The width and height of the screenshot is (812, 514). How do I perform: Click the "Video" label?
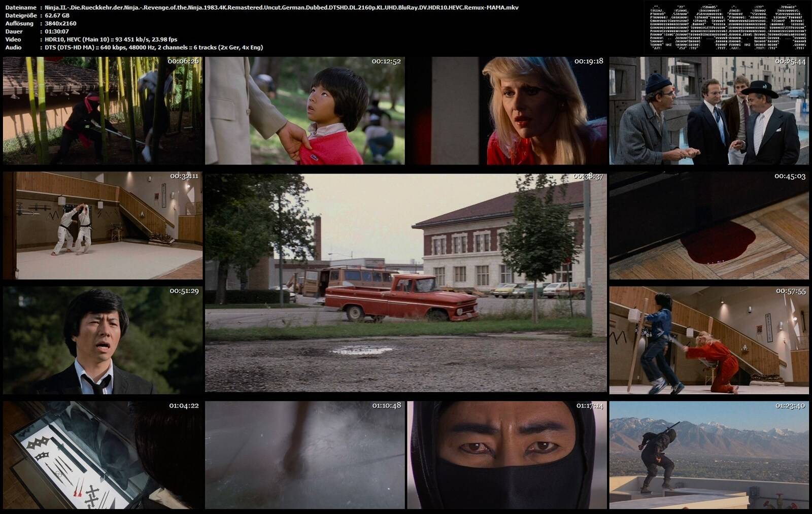pos(13,40)
